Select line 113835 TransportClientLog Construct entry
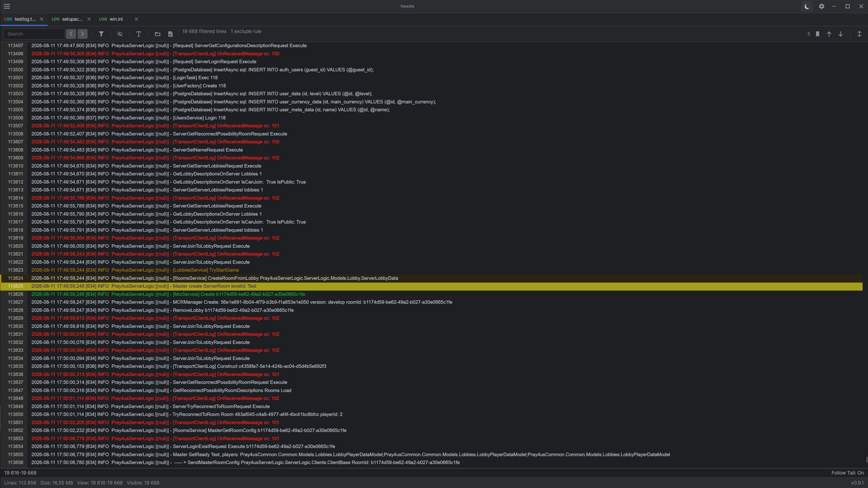The height and width of the screenshot is (488, 868). (431, 366)
